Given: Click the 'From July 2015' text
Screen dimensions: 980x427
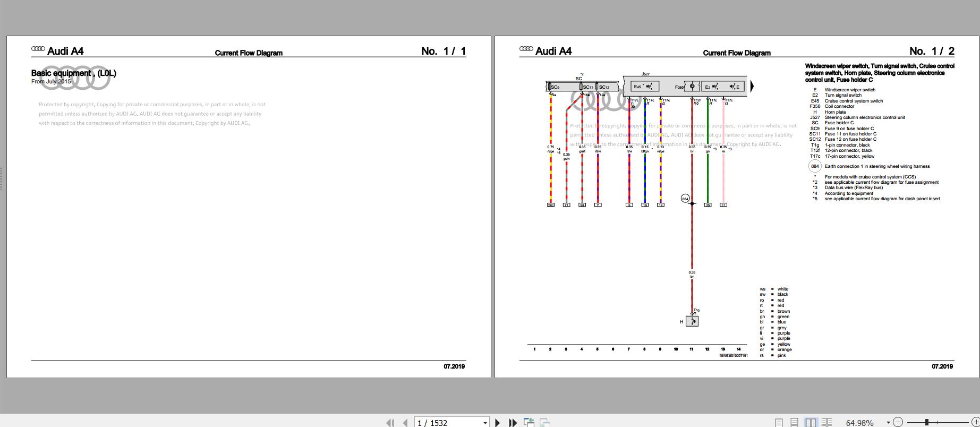Looking at the screenshot, I should (51, 82).
